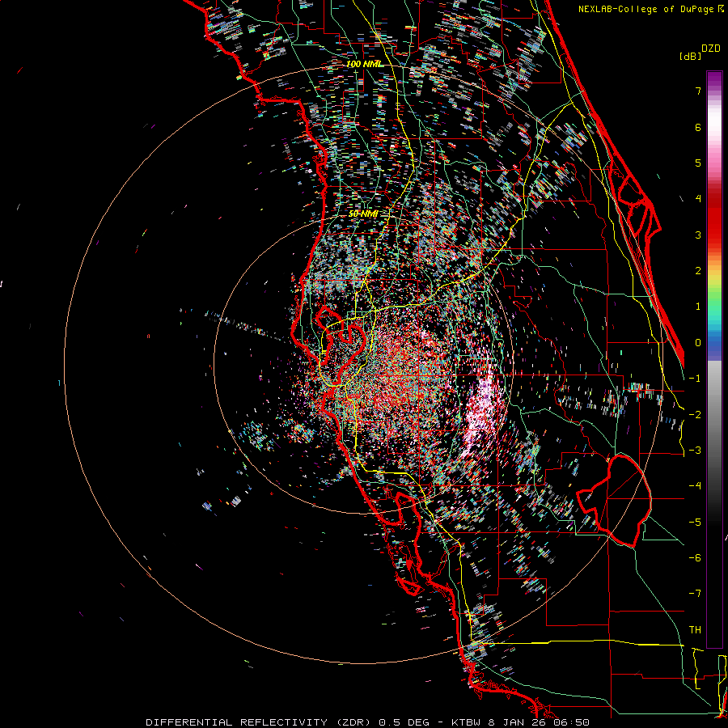
Task: Click the NEXLAB-College of DuPage label
Action: tap(645, 9)
